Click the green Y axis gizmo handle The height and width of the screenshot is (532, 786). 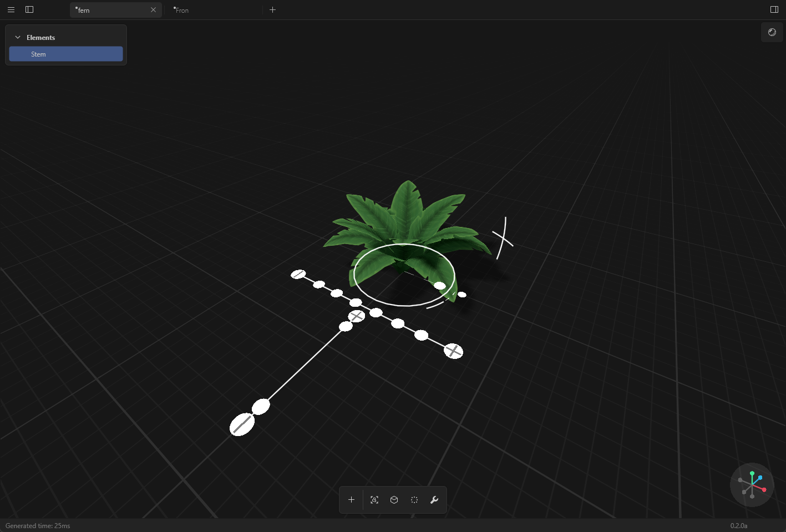752,474
